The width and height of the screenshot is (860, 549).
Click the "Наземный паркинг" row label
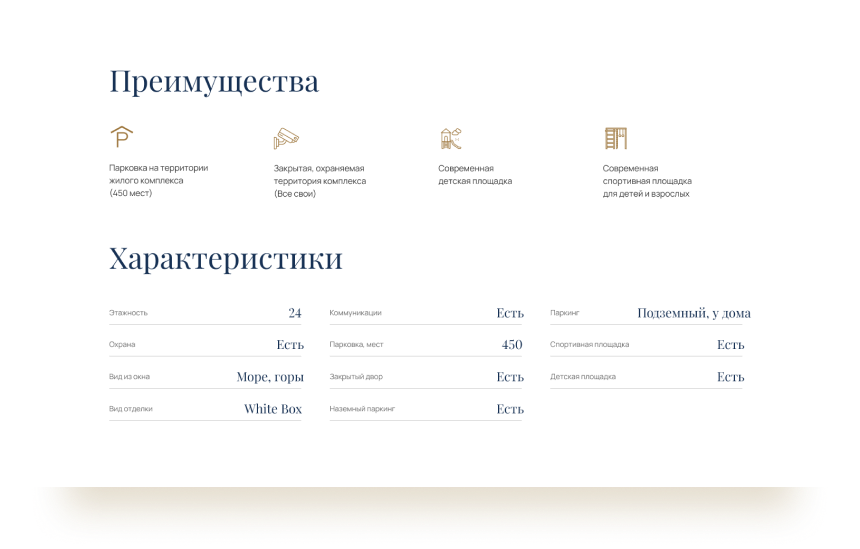pyautogui.click(x=362, y=409)
